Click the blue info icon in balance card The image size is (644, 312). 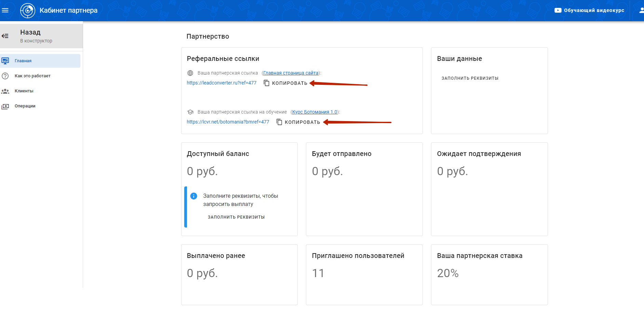pyautogui.click(x=193, y=196)
